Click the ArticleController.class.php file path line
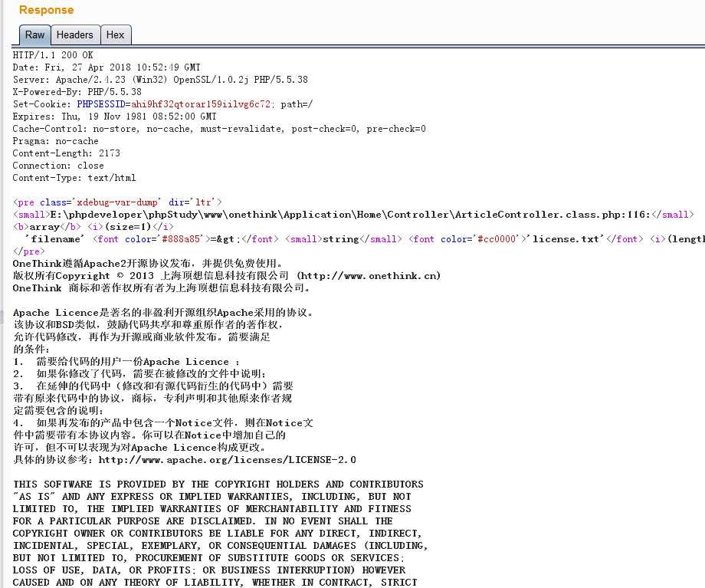This screenshot has height=588, width=705. tap(353, 215)
